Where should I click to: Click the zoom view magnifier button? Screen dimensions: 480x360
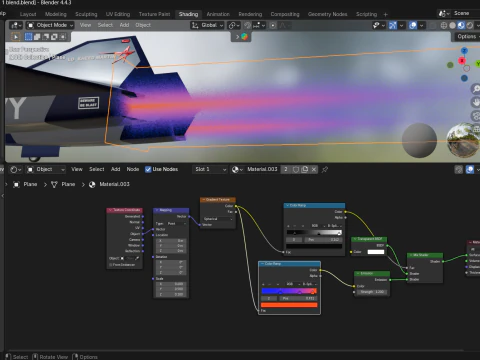tap(476, 89)
